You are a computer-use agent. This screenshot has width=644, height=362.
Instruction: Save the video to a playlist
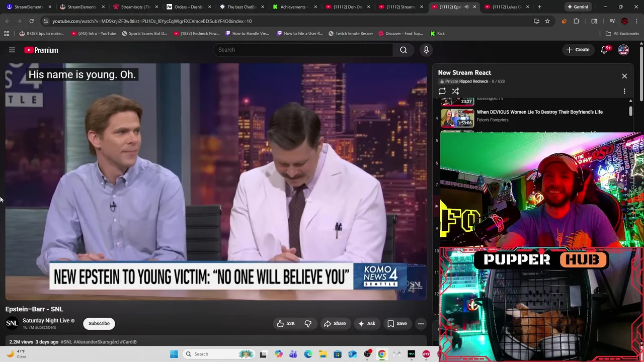[x=396, y=324]
